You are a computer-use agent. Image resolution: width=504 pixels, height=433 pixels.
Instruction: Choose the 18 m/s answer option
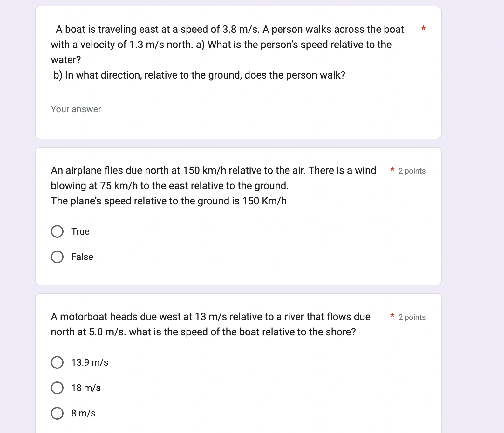coord(86,388)
